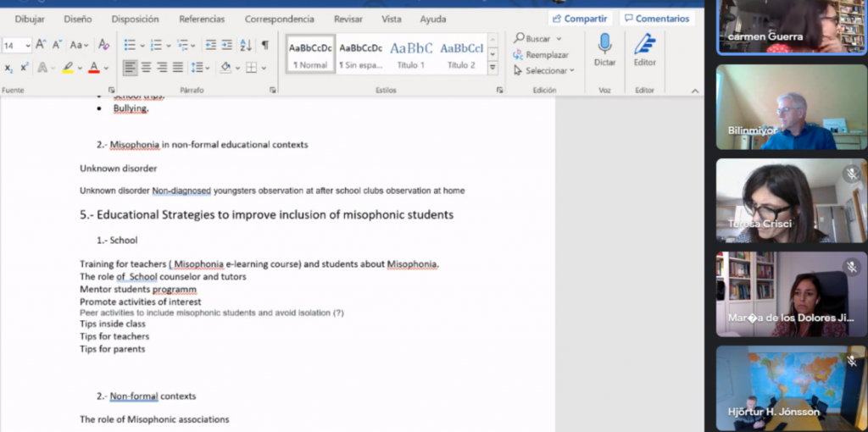
Task: Apply yellow text highlight color
Action: tap(68, 68)
